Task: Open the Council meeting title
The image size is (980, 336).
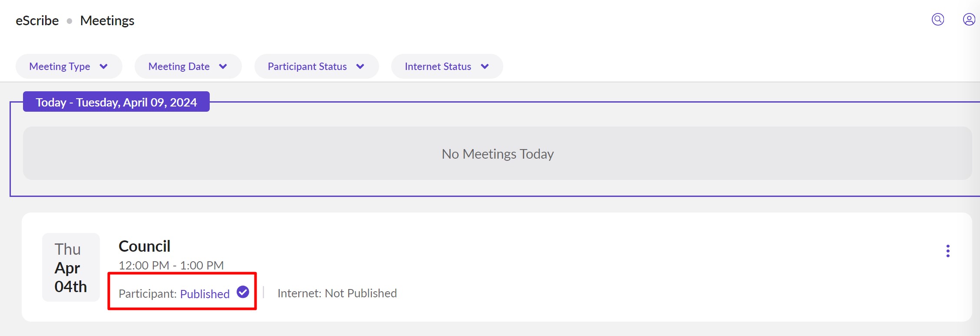Action: point(145,246)
